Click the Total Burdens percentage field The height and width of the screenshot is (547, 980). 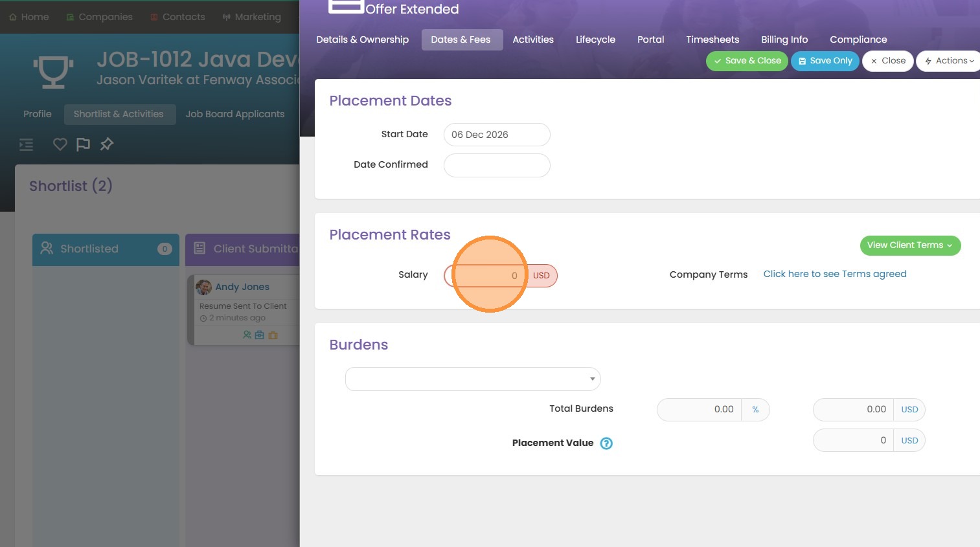click(x=700, y=410)
